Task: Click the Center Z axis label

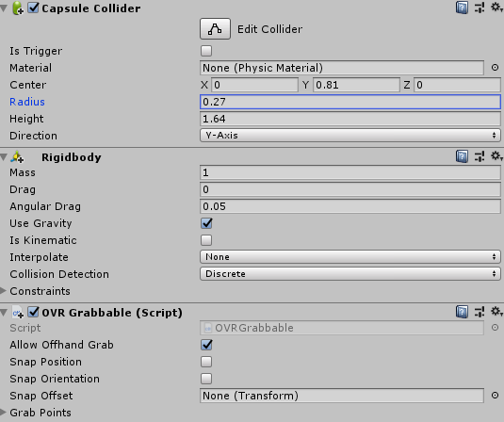Action: click(x=407, y=85)
